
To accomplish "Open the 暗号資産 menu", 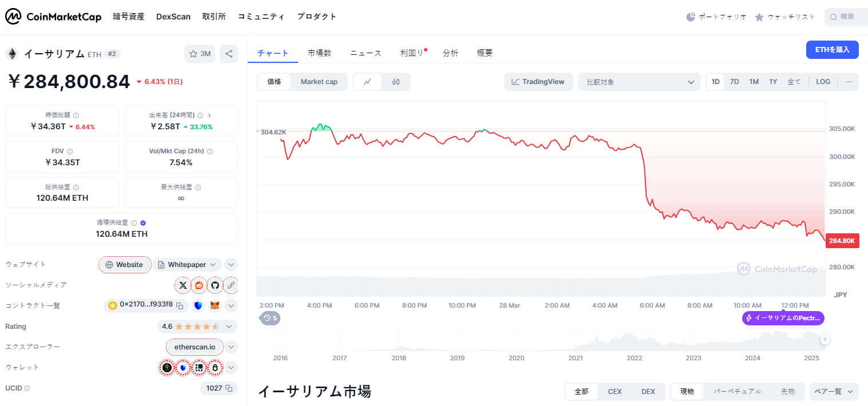I will pos(129,17).
